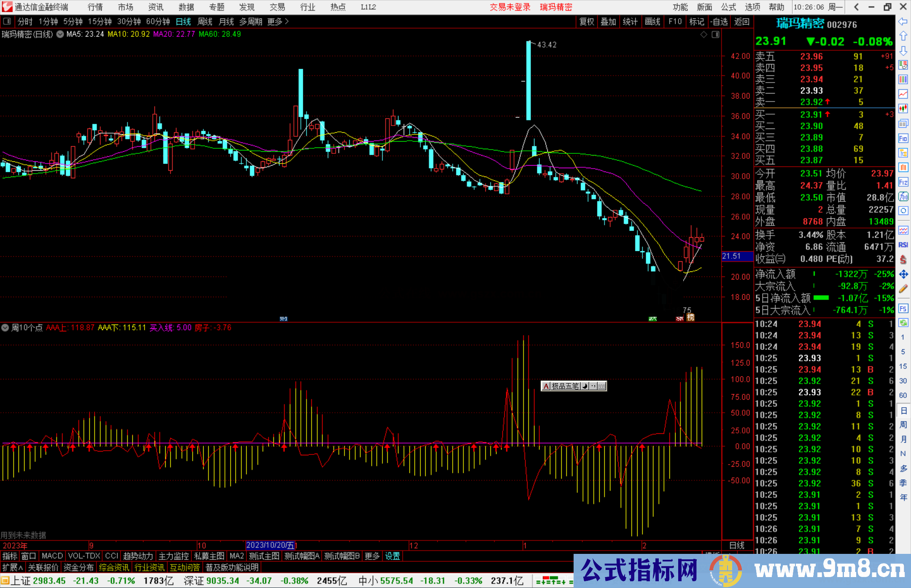Image resolution: width=911 pixels, height=588 pixels.
Task: Switch to 周线 weekly chart tab
Action: coord(205,21)
